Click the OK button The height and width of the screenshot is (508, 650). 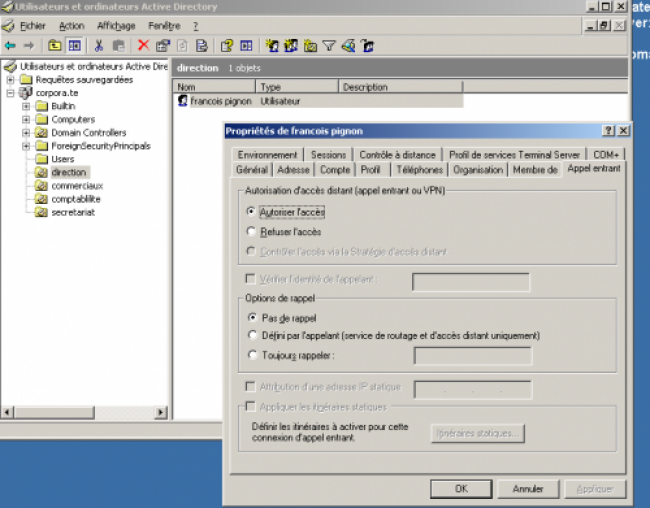tap(460, 489)
